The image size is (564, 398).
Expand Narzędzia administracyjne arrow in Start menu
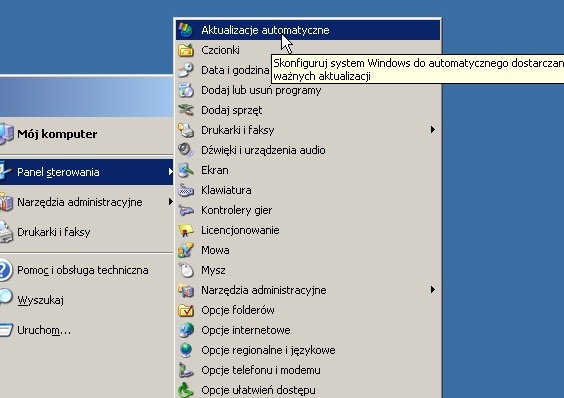pos(170,202)
